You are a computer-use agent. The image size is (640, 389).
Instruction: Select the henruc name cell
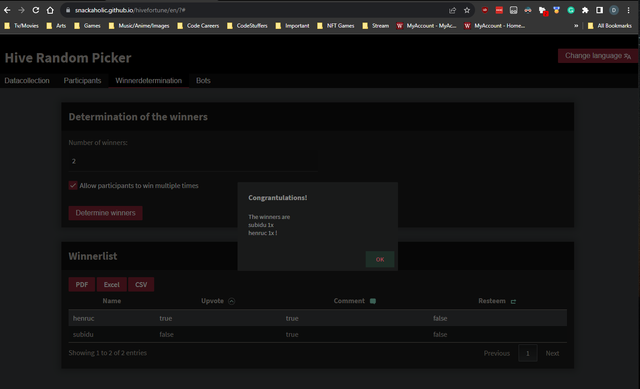tap(83, 318)
